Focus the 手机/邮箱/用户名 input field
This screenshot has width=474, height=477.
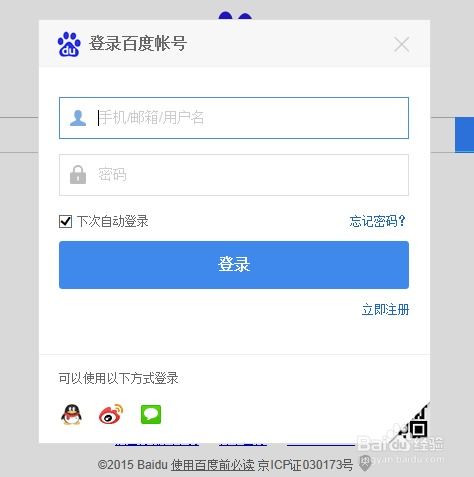point(234,118)
